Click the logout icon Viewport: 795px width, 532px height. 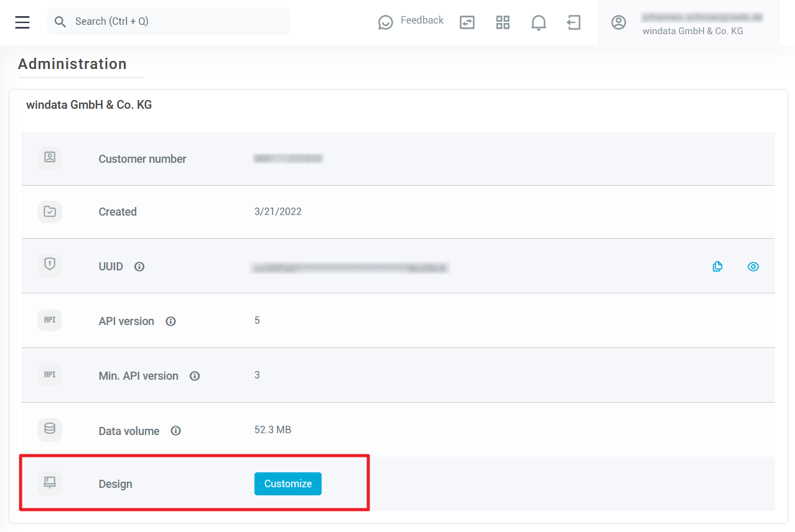[x=574, y=22]
